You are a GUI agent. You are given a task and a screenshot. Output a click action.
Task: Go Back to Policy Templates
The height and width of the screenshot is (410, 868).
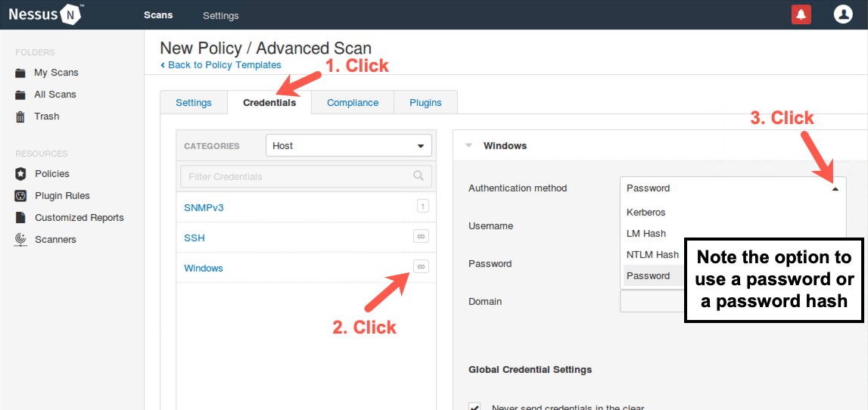pos(224,65)
